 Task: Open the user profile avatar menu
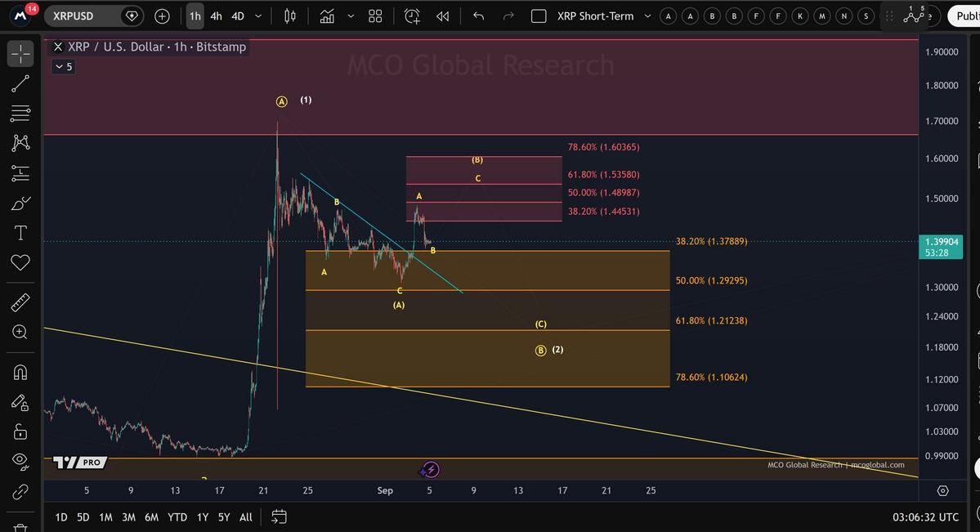[20, 16]
